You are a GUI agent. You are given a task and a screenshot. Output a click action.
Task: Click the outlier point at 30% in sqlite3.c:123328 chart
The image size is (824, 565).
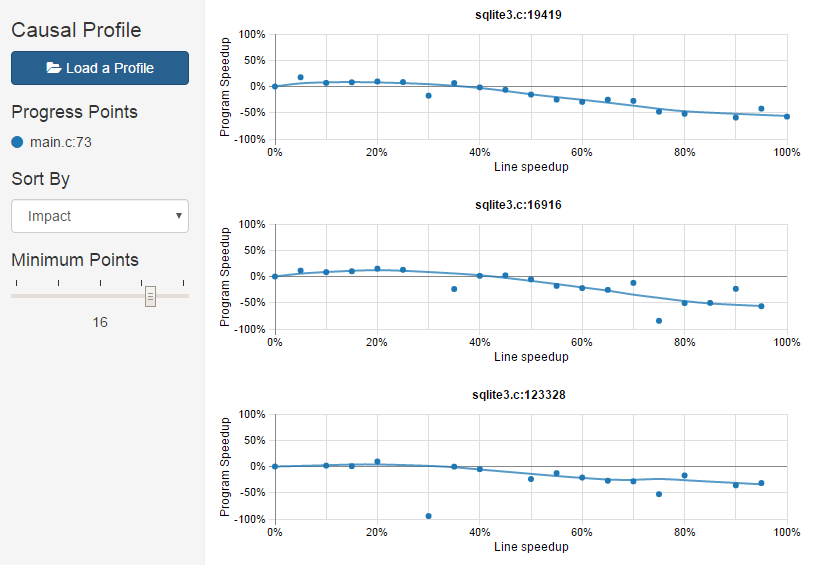(x=428, y=516)
